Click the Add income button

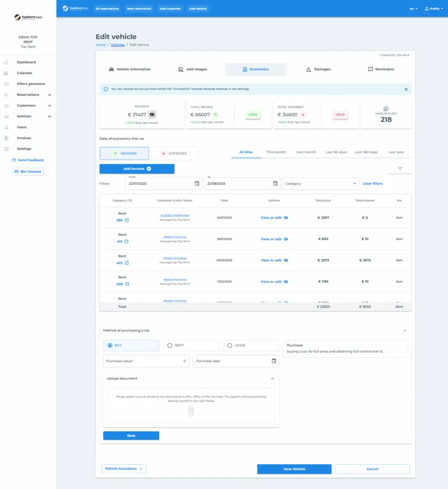point(137,169)
